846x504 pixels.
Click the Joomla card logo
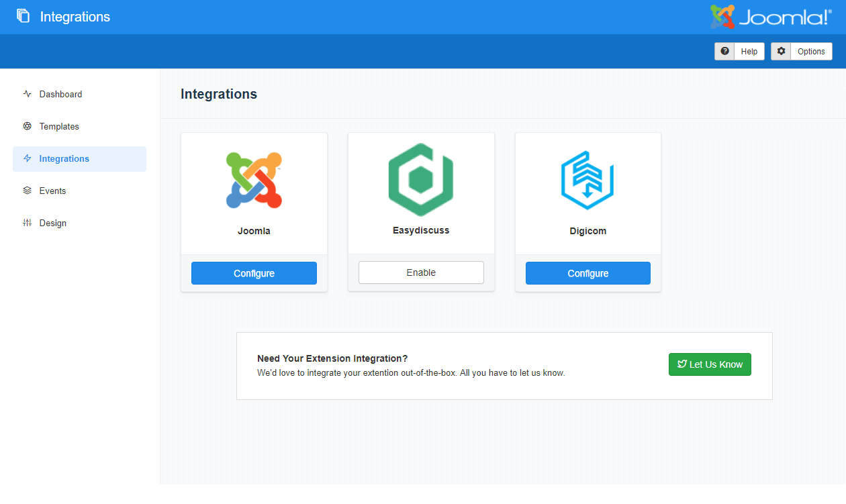[254, 179]
